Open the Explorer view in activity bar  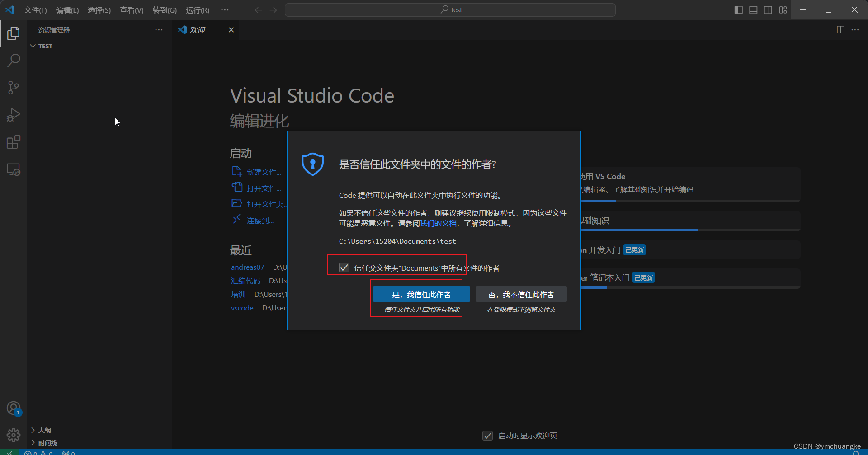pyautogui.click(x=14, y=33)
